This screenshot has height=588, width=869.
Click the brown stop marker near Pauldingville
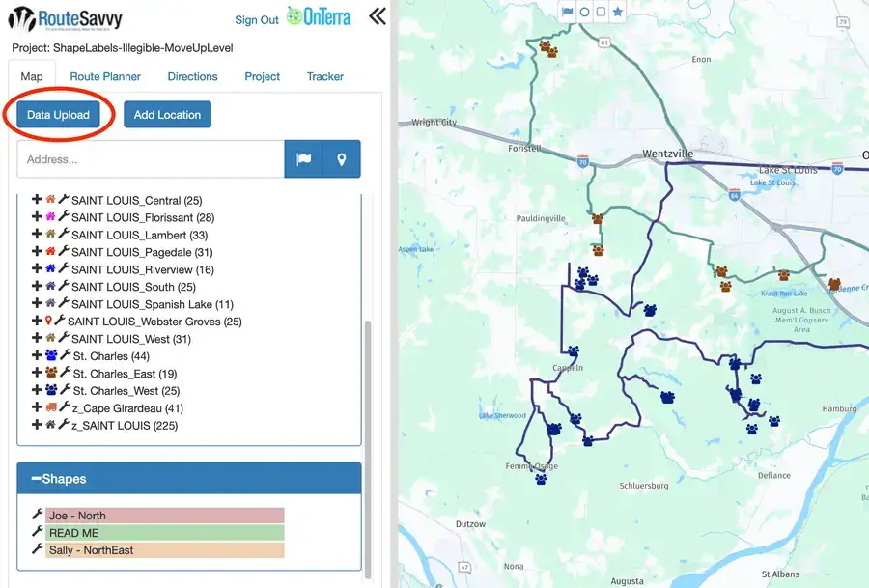(x=597, y=218)
